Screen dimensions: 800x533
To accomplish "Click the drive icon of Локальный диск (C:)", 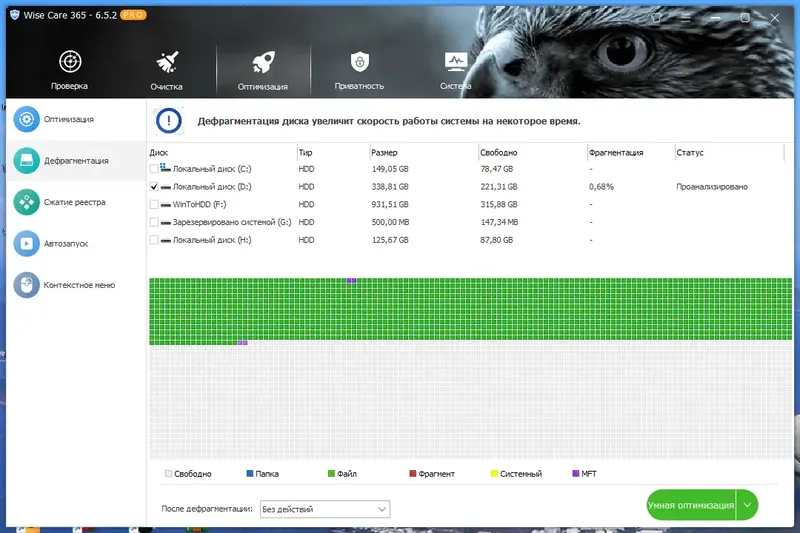I will pyautogui.click(x=165, y=168).
